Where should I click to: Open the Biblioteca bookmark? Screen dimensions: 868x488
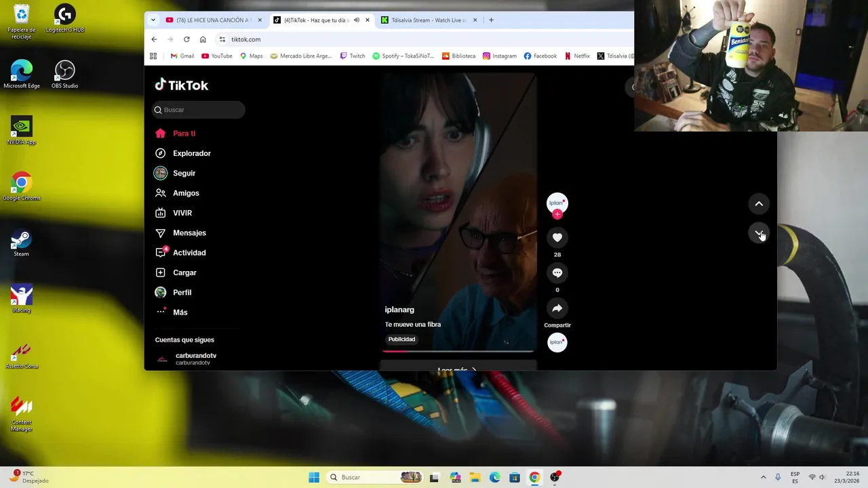coord(459,56)
